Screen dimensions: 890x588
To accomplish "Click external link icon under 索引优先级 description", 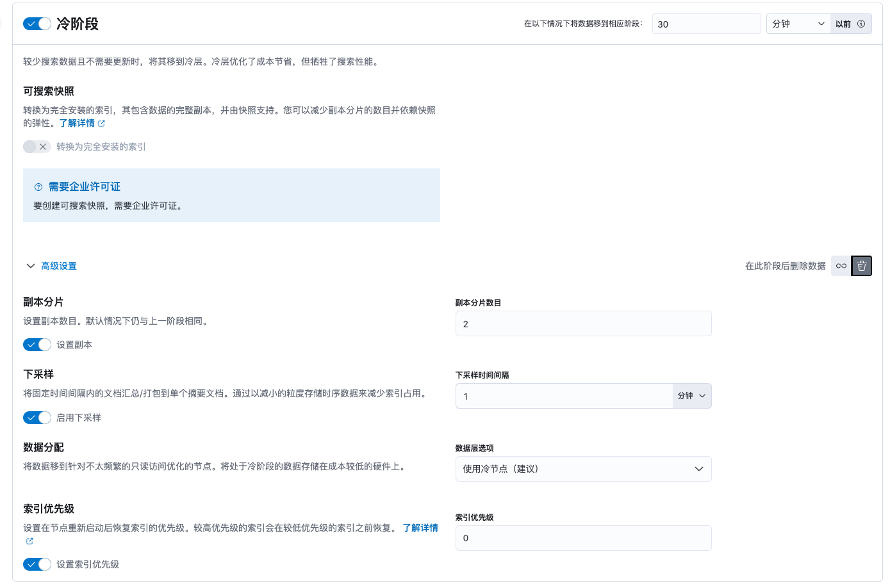I will pos(29,541).
